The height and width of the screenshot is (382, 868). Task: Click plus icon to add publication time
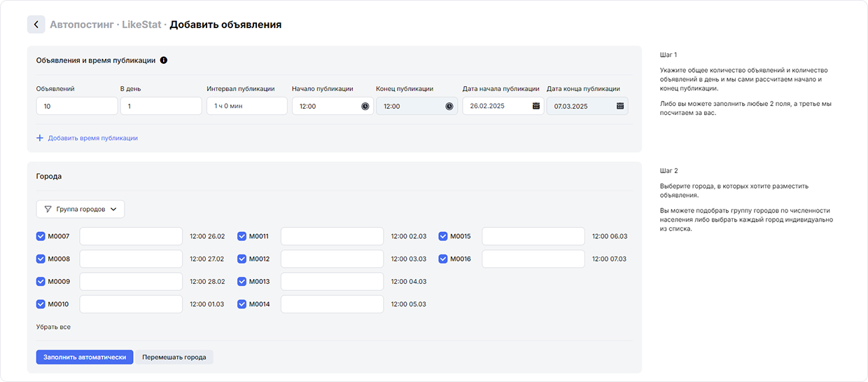pos(40,138)
